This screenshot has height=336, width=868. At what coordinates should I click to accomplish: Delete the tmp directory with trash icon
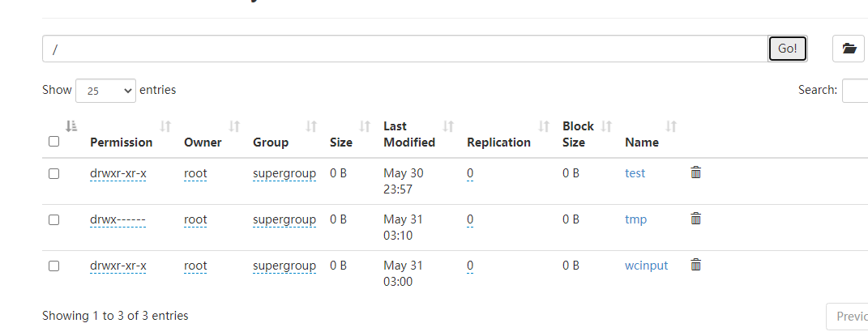point(696,219)
